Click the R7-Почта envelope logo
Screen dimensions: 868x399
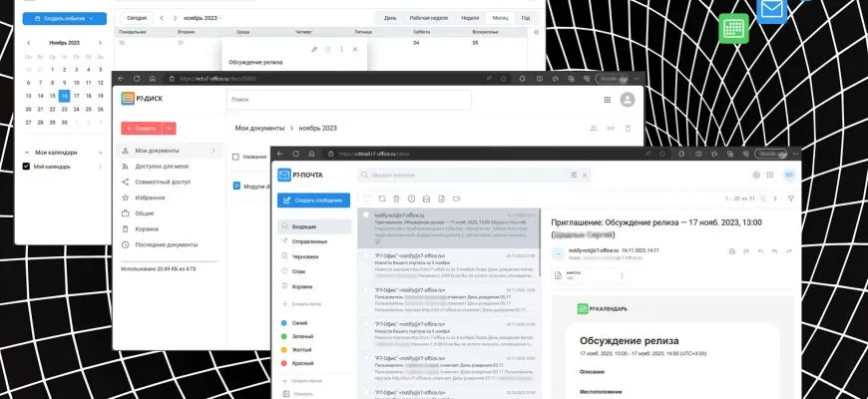coord(284,176)
